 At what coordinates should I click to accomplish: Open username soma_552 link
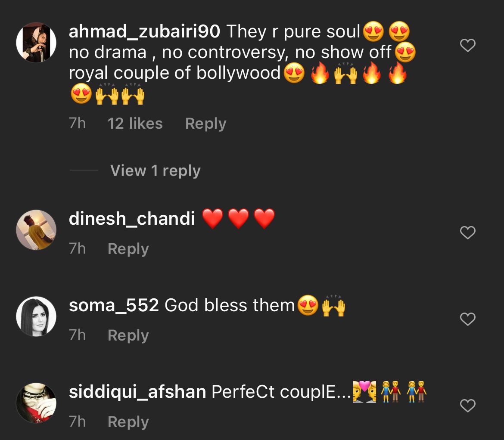point(114,305)
